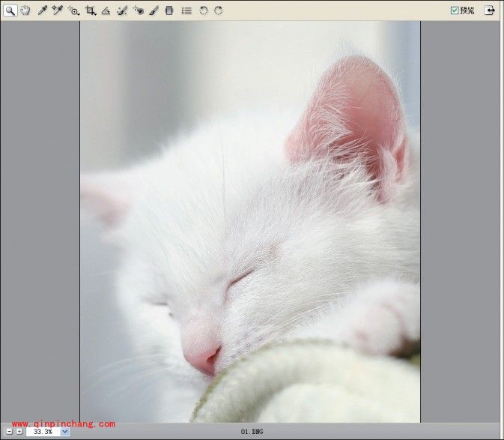Screen dimensions: 504x440
Task: Click the minus zoom out button
Action: click(9, 431)
